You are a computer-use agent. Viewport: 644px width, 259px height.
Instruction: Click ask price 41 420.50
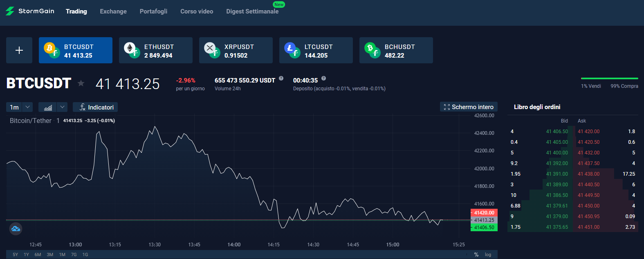(589, 142)
